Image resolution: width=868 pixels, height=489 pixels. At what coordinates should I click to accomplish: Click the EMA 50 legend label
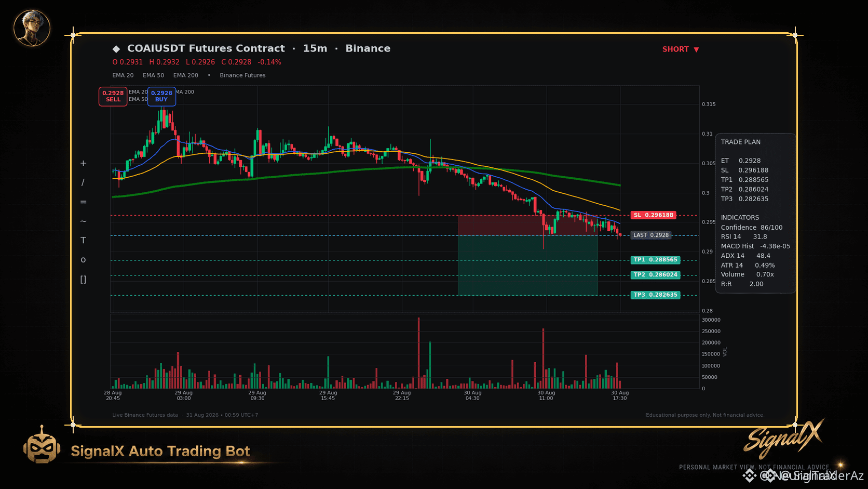tap(154, 75)
